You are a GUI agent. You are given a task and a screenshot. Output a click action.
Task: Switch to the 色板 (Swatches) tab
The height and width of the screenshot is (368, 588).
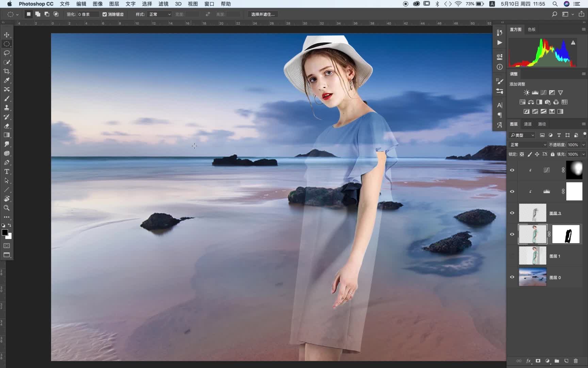click(x=532, y=29)
